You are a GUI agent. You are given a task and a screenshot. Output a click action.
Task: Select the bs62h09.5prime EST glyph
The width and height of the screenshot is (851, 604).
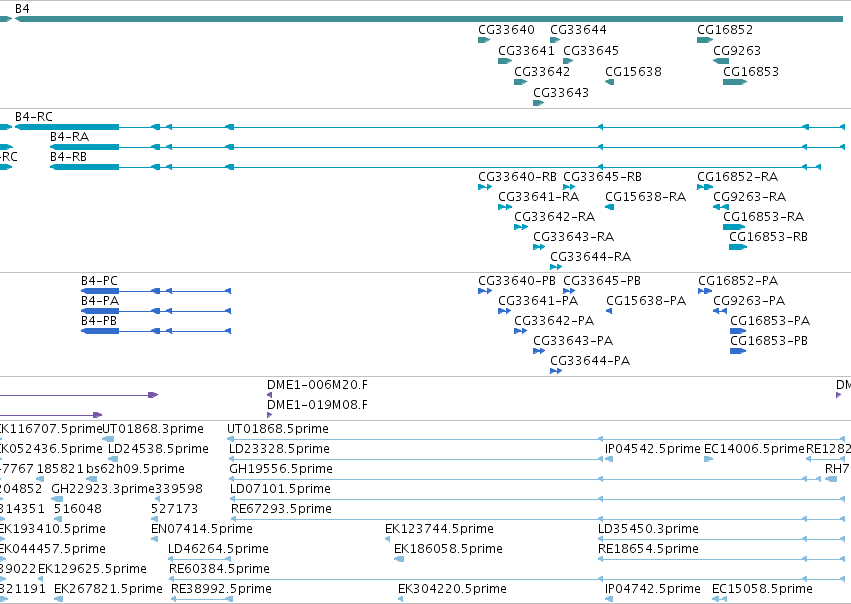click(x=92, y=480)
